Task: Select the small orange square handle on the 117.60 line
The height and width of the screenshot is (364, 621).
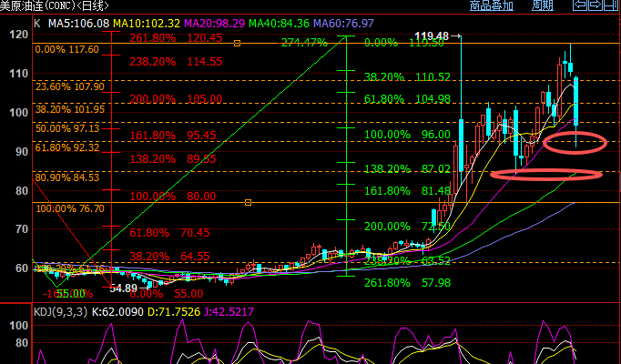Action: (x=238, y=43)
